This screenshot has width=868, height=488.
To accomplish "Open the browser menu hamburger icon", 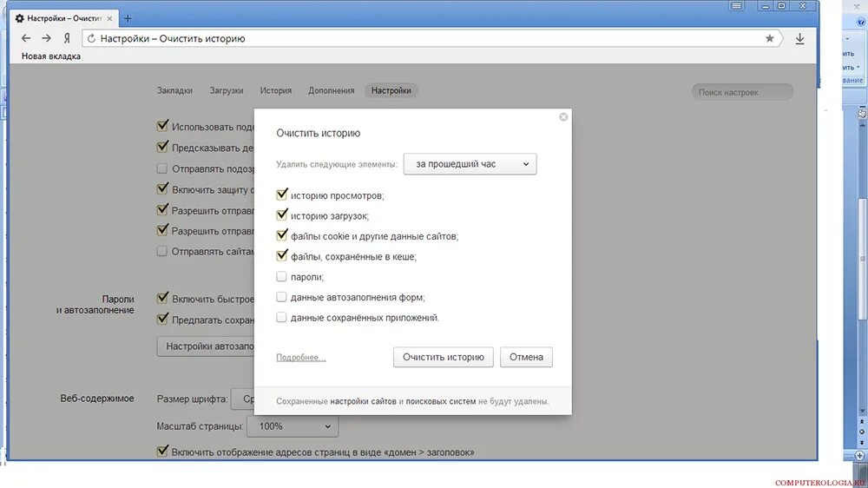I will click(x=736, y=6).
